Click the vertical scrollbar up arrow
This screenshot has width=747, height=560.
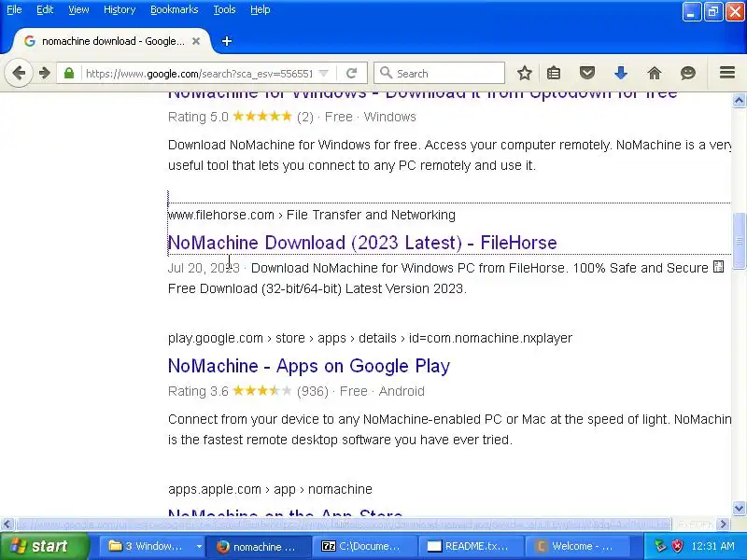(x=739, y=100)
